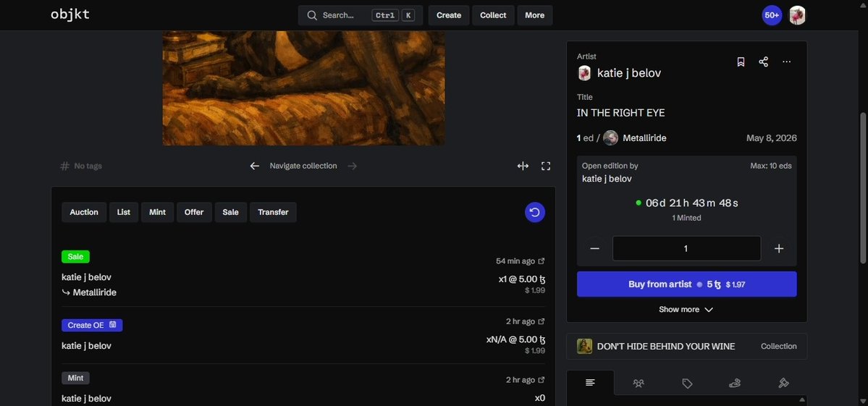This screenshot has width=868, height=406.
Task: Open katie j belov artist profile
Action: [x=629, y=73]
